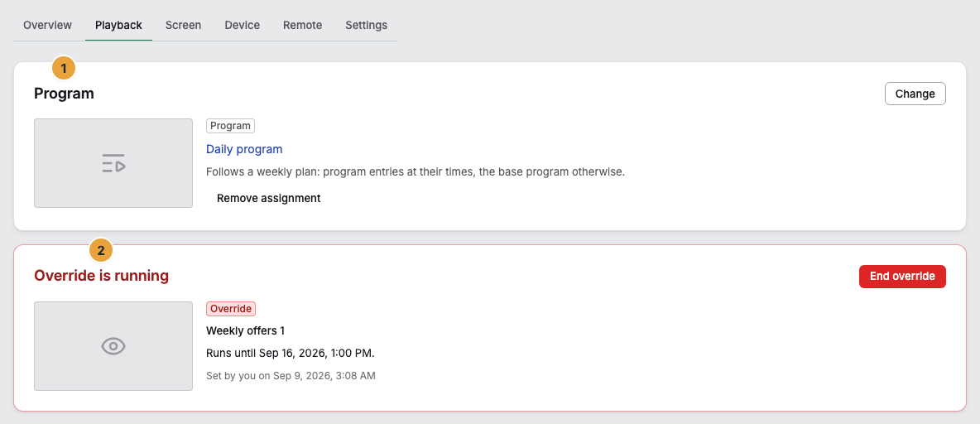Click the red End override button
The width and height of the screenshot is (980, 424).
pyautogui.click(x=902, y=277)
